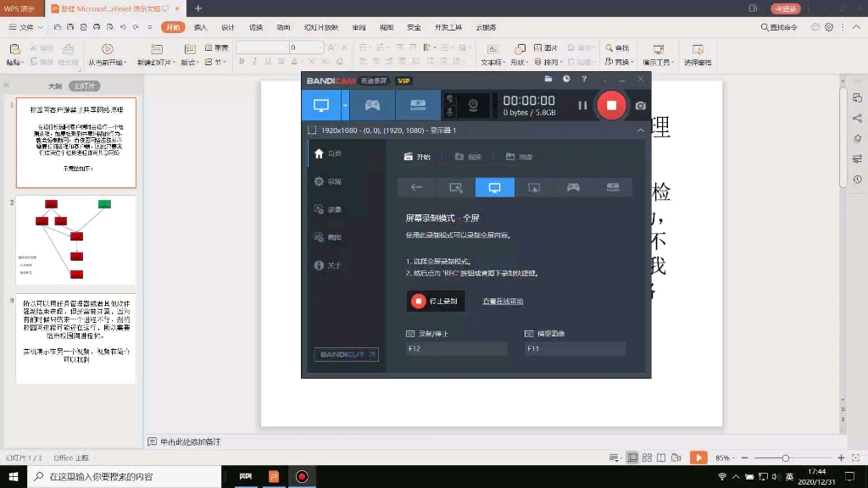Viewport: 868px width, 488px height.
Task: Collapse the 显示器 1 panel with its chevron
Action: pyautogui.click(x=640, y=128)
